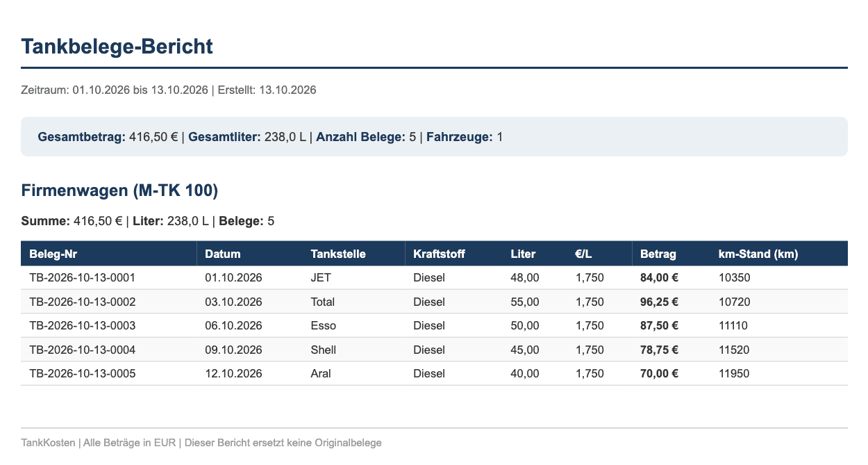This screenshot has height=465, width=868.
Task: Select receipt TB-2026-10-13-0003
Action: pyautogui.click(x=83, y=326)
